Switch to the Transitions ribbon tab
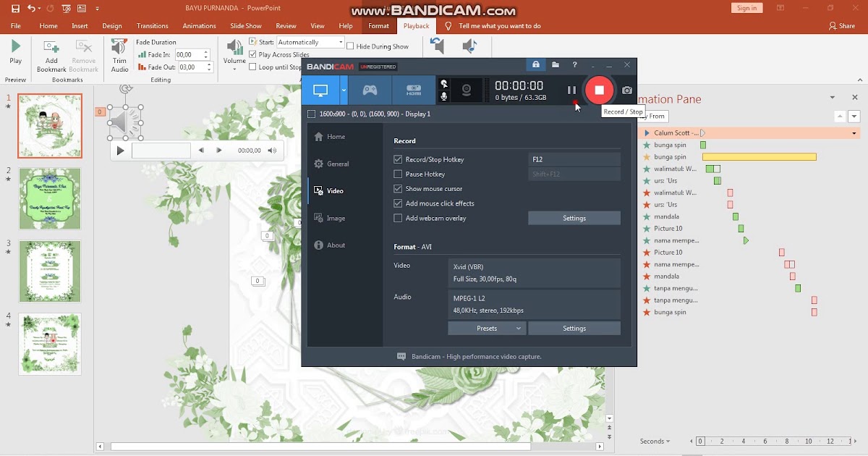 coord(152,26)
